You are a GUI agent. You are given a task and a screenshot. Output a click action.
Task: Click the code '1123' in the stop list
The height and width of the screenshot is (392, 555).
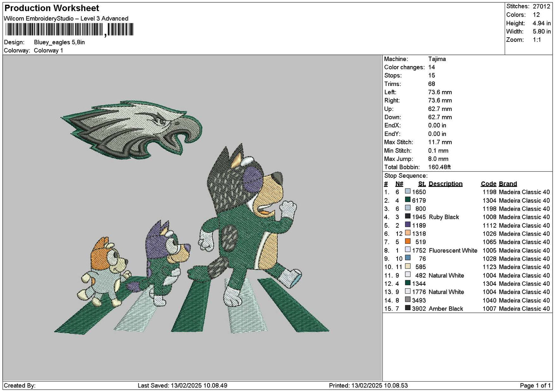pyautogui.click(x=490, y=267)
